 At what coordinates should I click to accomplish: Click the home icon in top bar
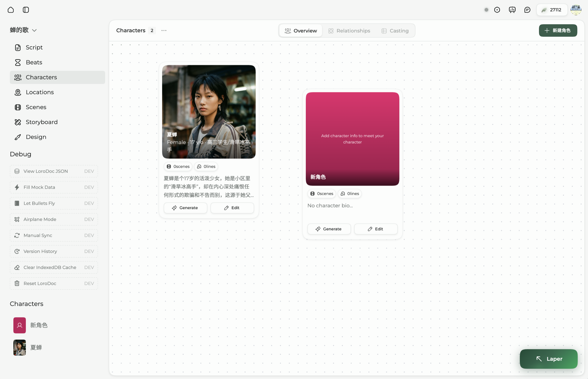[x=11, y=10]
